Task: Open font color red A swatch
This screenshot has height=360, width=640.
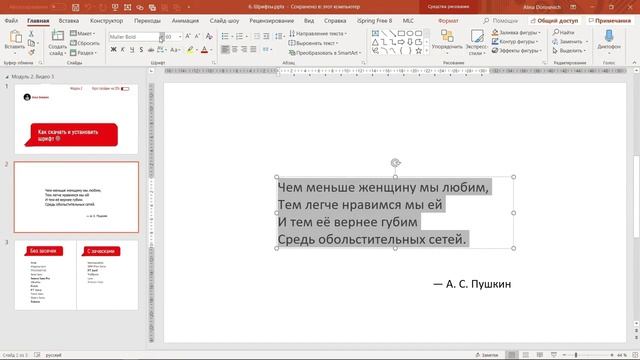Action: click(x=205, y=50)
